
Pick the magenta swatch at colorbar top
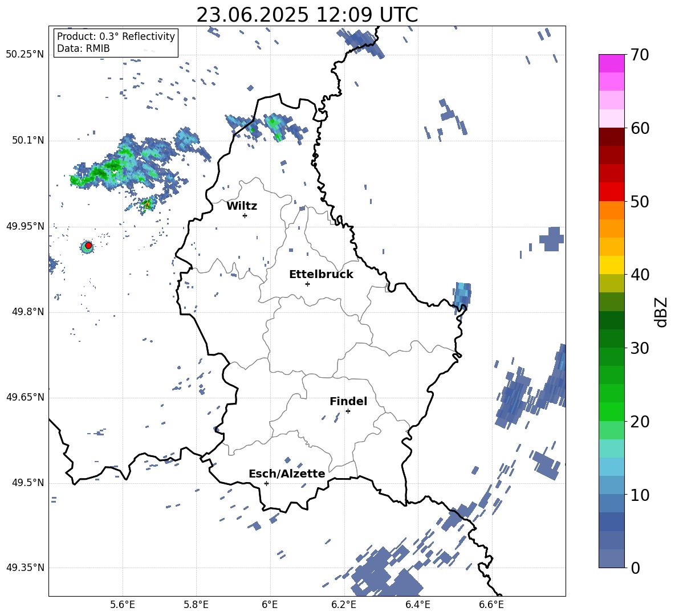coord(611,64)
